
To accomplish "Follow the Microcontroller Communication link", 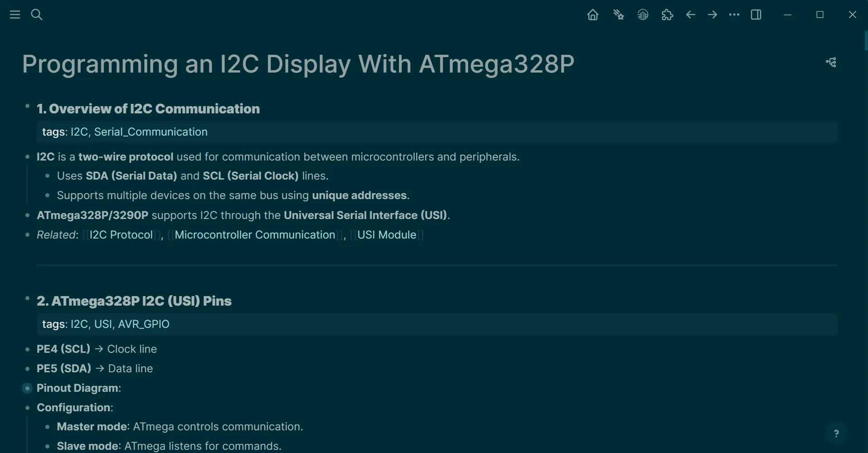I will [255, 235].
